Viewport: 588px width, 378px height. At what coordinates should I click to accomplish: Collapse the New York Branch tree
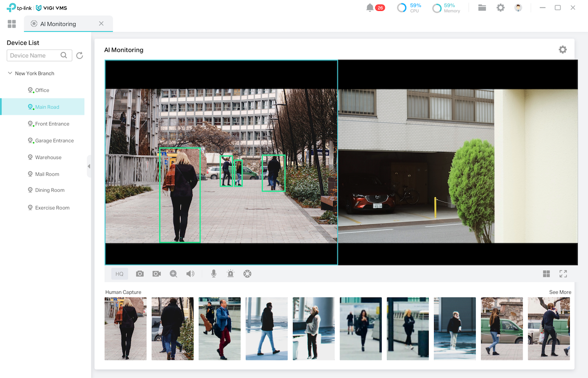[x=10, y=73]
